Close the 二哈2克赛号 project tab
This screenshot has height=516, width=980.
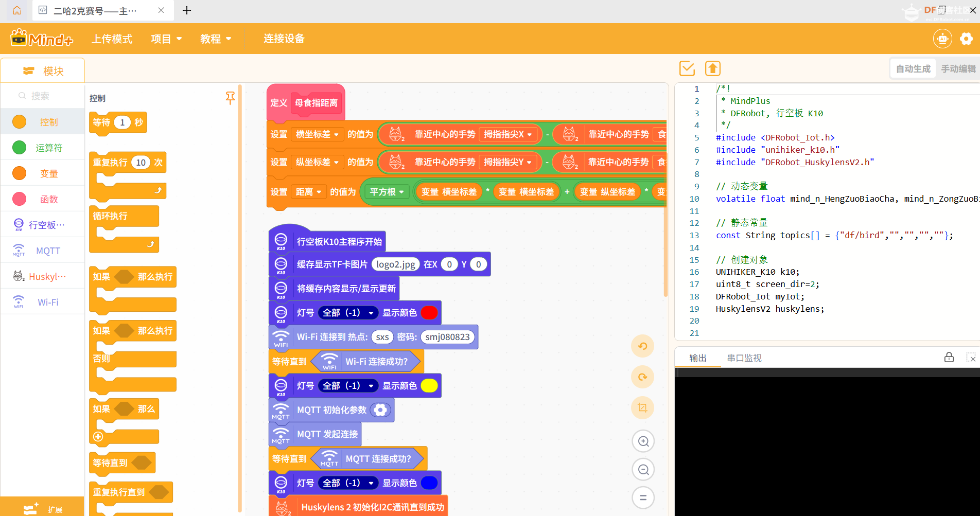[161, 10]
